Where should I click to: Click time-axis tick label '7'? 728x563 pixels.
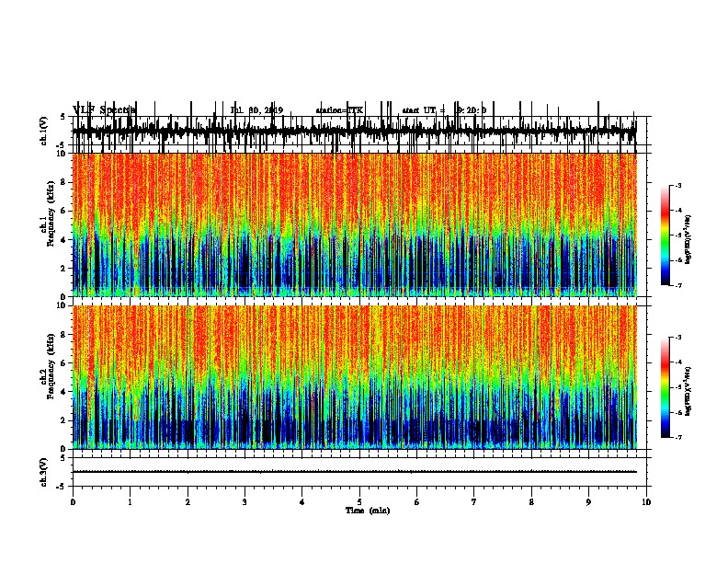474,501
